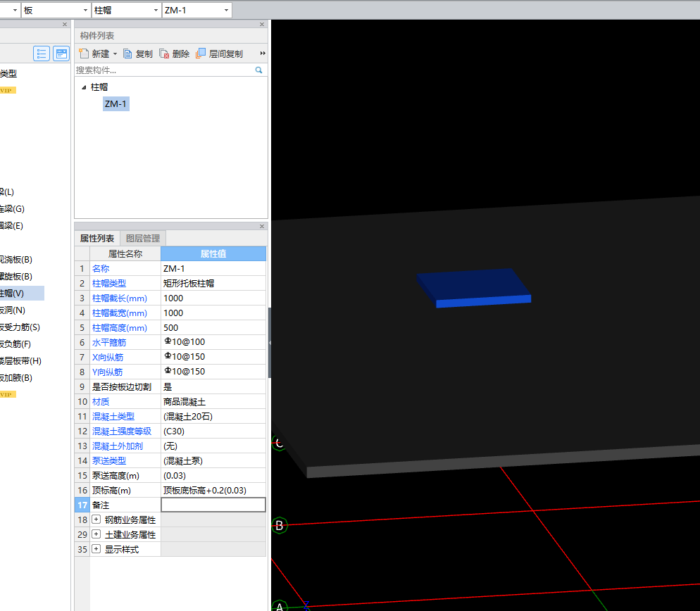Close the left navigation panel

[65, 25]
